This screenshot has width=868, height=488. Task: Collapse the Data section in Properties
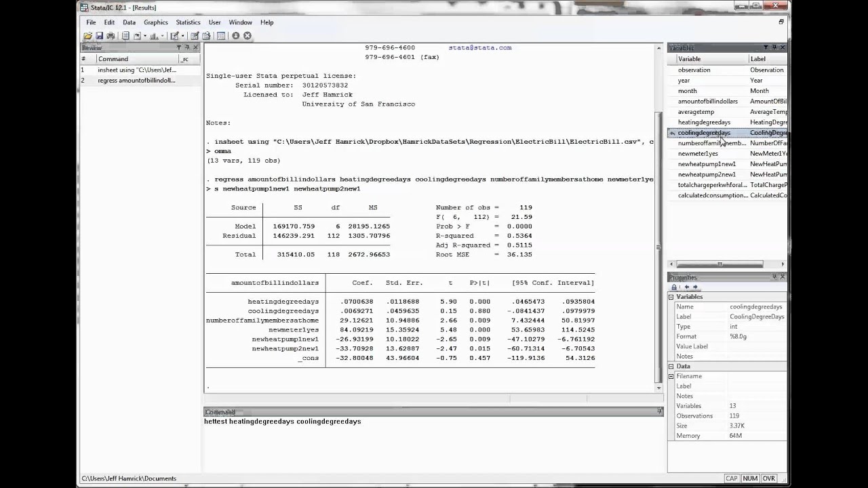pyautogui.click(x=671, y=366)
